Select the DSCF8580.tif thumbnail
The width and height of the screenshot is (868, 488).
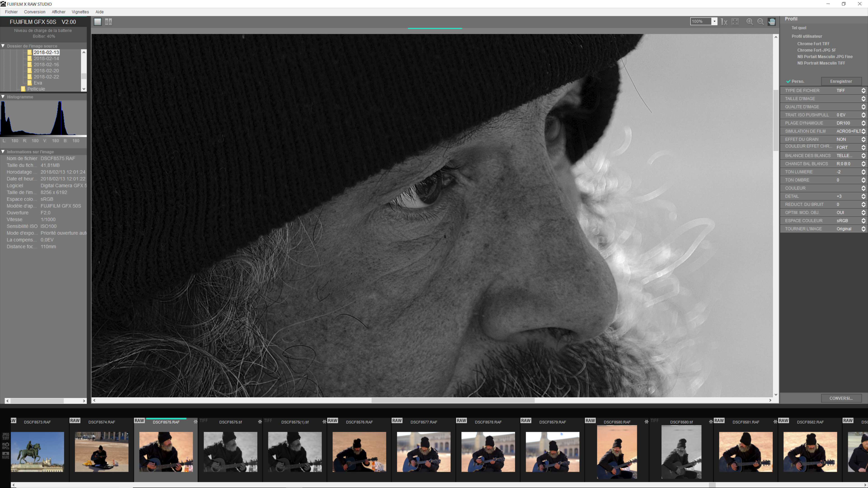(x=681, y=451)
